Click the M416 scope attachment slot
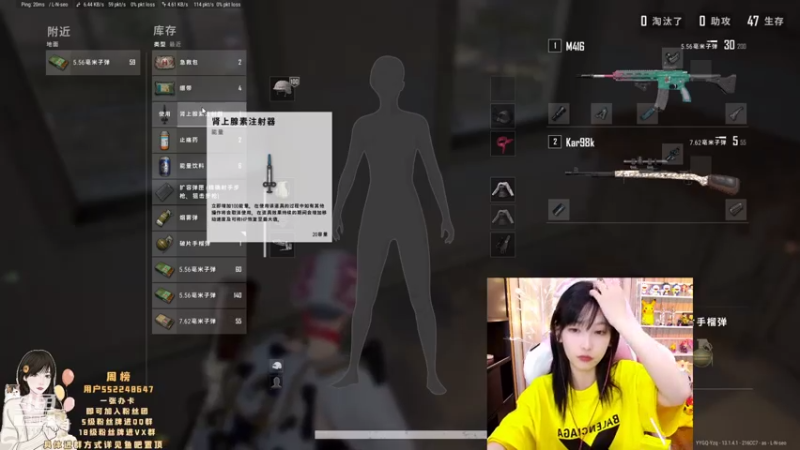The image size is (800, 450). click(x=672, y=58)
